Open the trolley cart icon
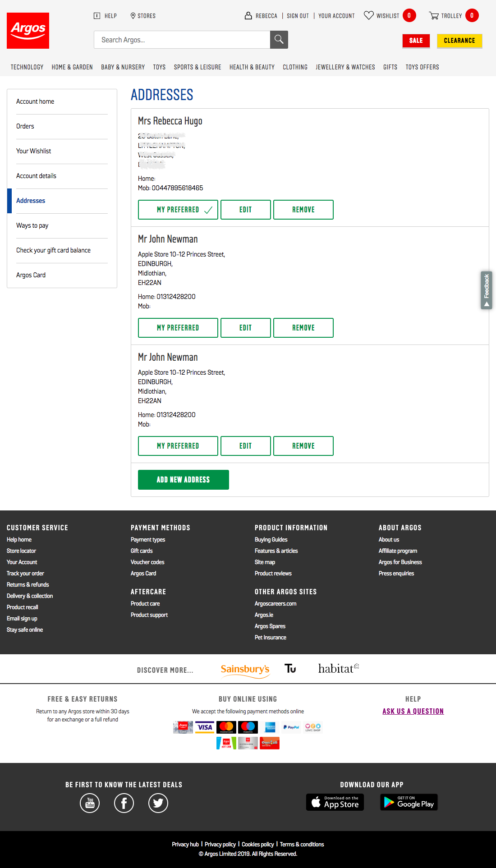The height and width of the screenshot is (868, 496). [434, 16]
